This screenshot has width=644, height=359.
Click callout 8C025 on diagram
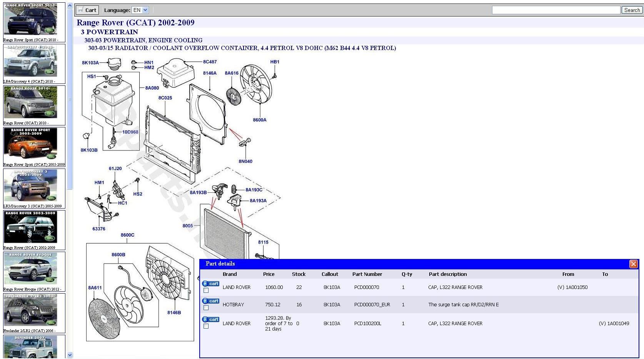165,98
